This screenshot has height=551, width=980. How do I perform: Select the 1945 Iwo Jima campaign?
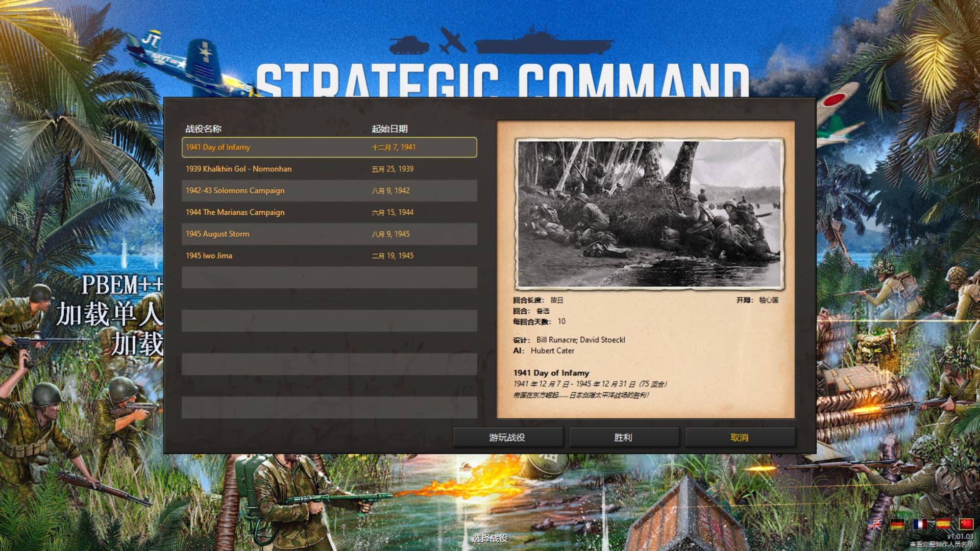329,256
